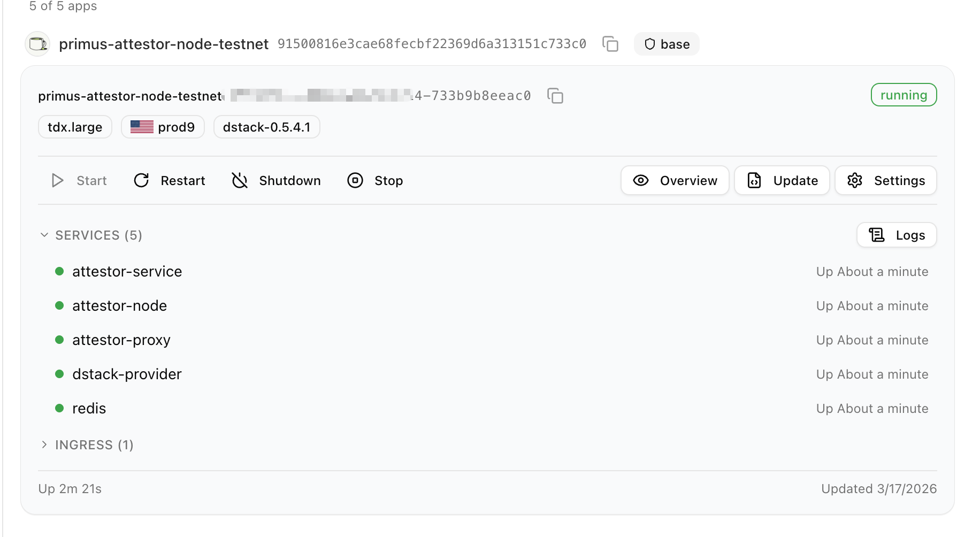Click the Restart circular arrow icon
The height and width of the screenshot is (537, 980).
tap(141, 181)
